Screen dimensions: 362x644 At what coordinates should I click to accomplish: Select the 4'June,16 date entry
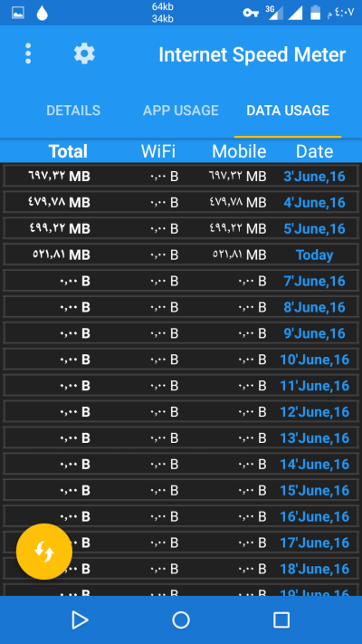coord(314,203)
